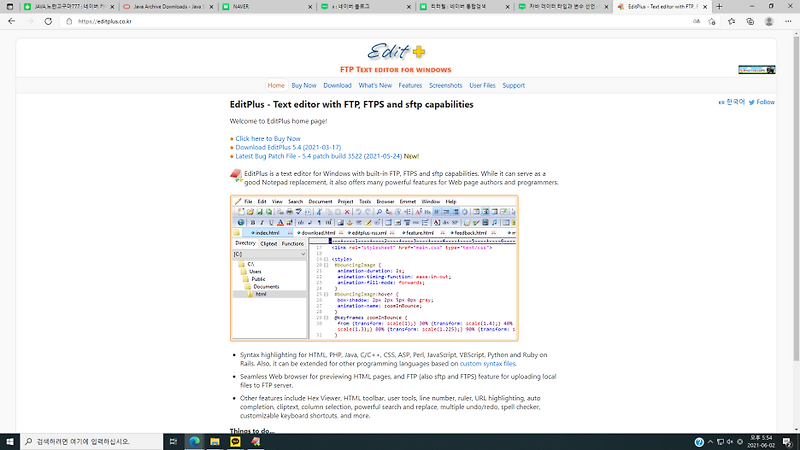
Task: Close the Java Archive Downloads tab
Action: point(211,7)
